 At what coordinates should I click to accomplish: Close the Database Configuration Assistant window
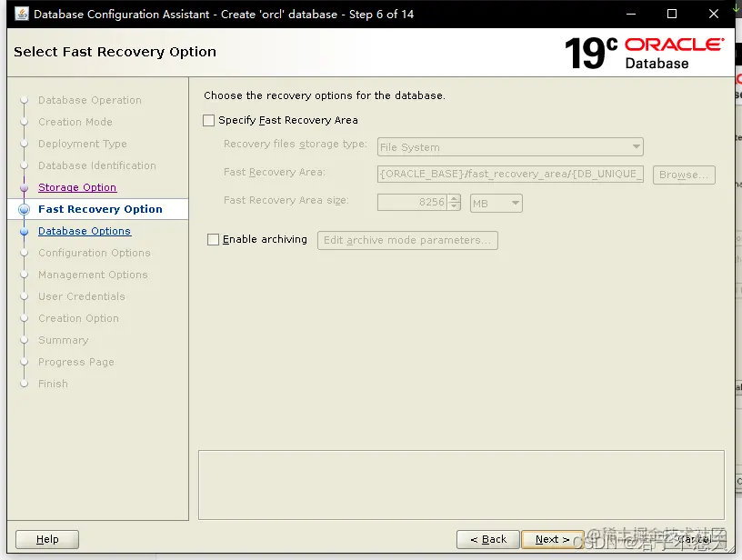[x=714, y=15]
